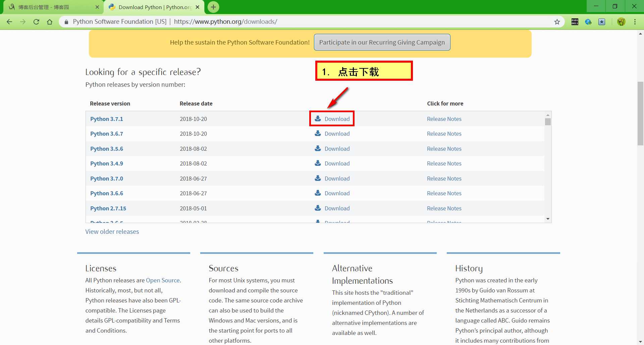This screenshot has height=345, width=644.
Task: Click Participate in our Recurring Giving Campaign
Action: coord(382,42)
